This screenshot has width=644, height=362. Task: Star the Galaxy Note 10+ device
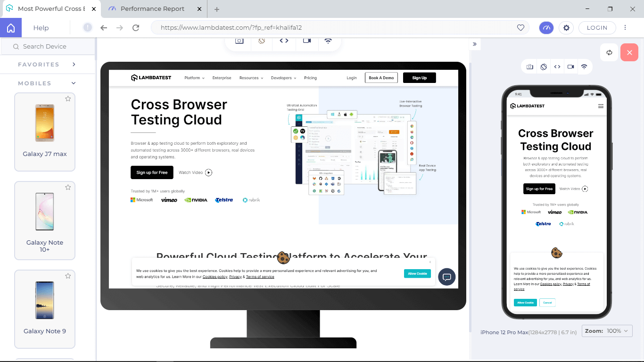click(68, 187)
